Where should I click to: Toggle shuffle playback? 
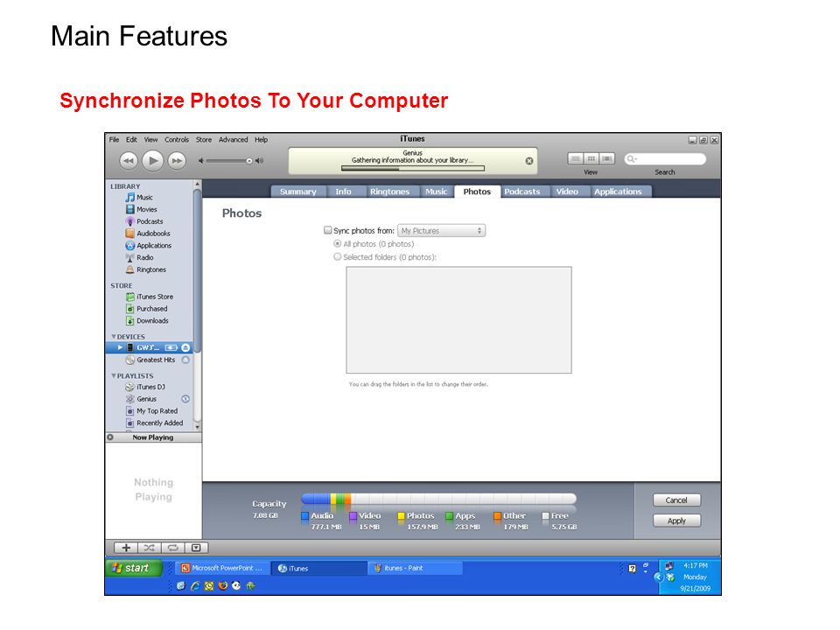click(149, 548)
